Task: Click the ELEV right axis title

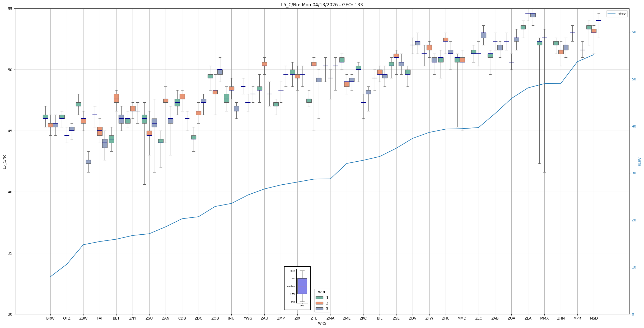Action: pos(640,162)
